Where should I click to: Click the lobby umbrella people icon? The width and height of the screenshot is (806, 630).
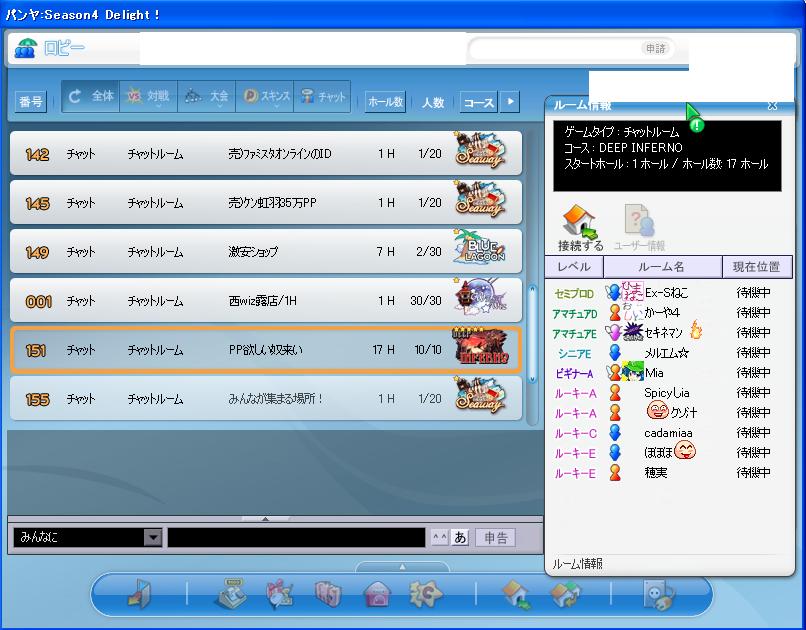click(26, 49)
